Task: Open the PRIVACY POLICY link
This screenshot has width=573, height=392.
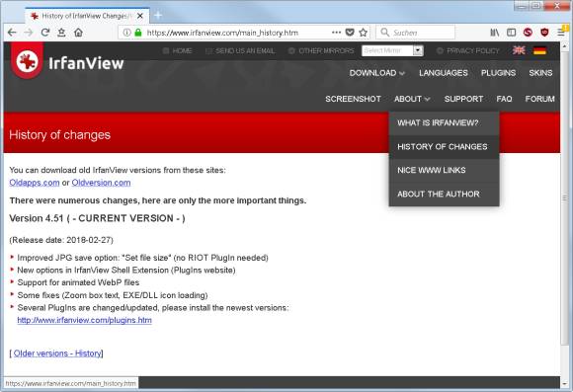Action: (x=468, y=50)
